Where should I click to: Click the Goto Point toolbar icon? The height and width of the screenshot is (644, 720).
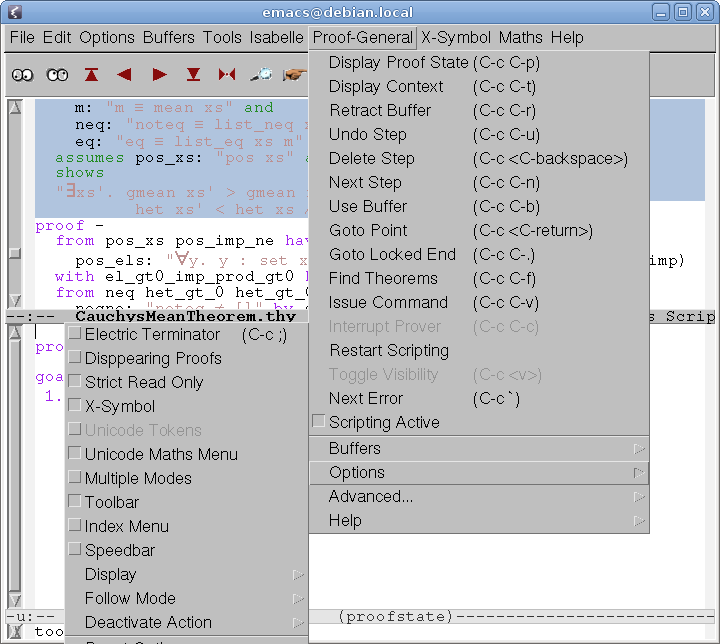tap(227, 75)
